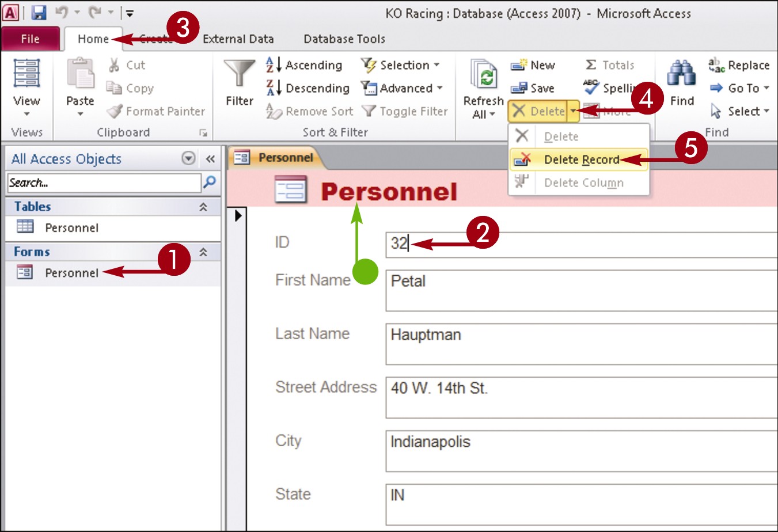Open Customize Quick Access Toolbar dropdown
Viewport: 778px width, 532px height.
click(x=130, y=13)
